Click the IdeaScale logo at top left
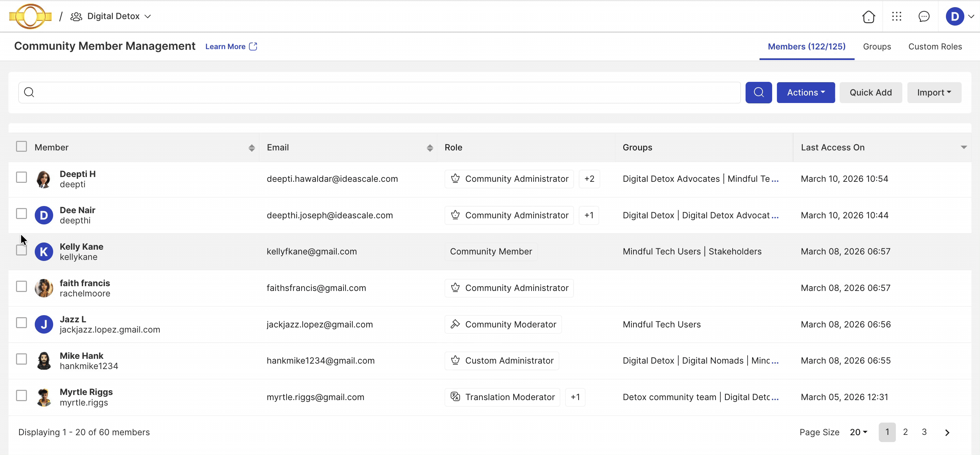The image size is (980, 455). coord(30,16)
